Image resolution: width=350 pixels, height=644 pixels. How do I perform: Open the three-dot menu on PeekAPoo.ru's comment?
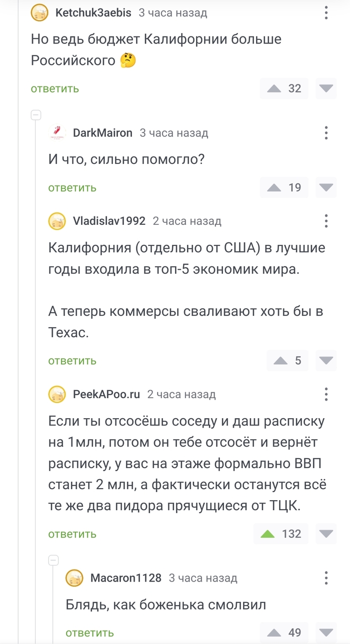coord(325,394)
